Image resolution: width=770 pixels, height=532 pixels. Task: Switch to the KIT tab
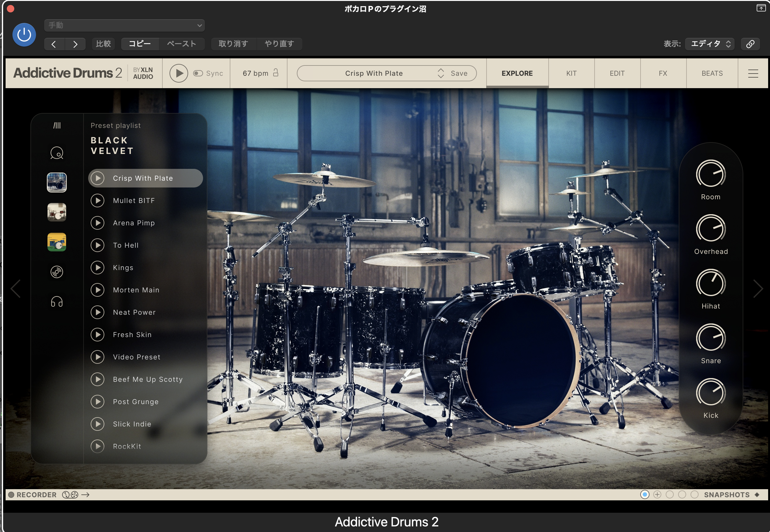[x=571, y=73]
